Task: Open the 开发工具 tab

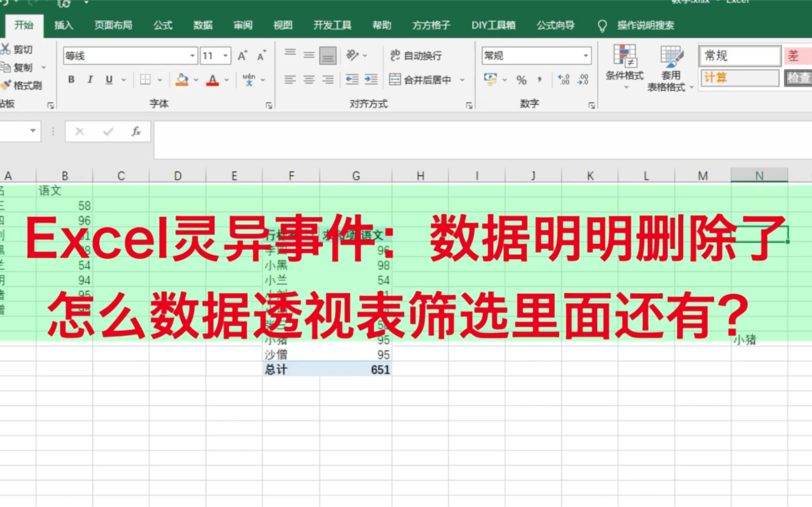Action: click(332, 25)
